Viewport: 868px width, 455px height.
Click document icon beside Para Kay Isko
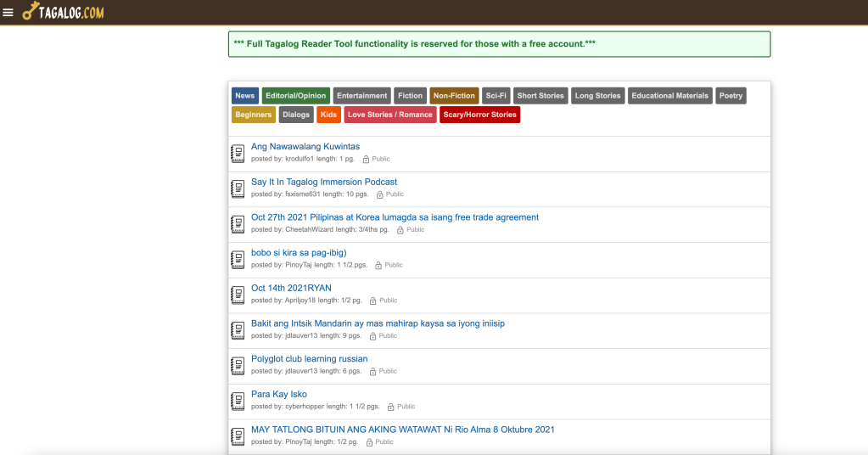click(238, 401)
